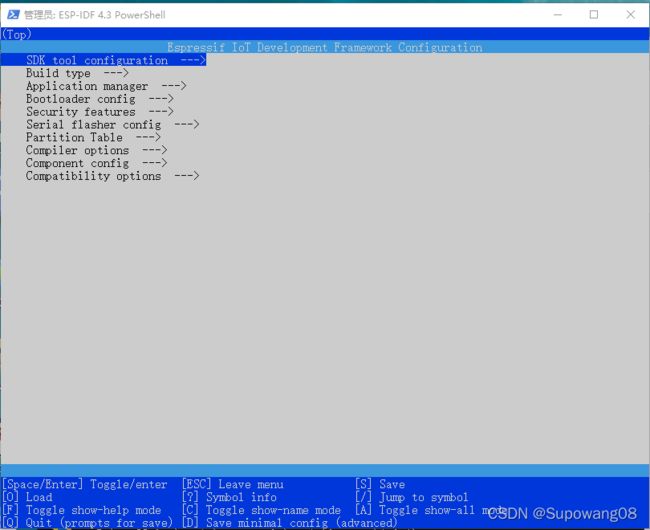Image resolution: width=650 pixels, height=530 pixels.
Task: Click the [Space/Enter] Toggle/enter hint
Action: pyautogui.click(x=85, y=484)
